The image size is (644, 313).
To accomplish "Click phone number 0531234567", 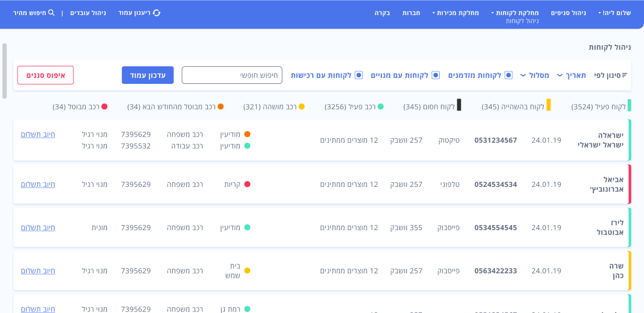I will click(x=496, y=140).
